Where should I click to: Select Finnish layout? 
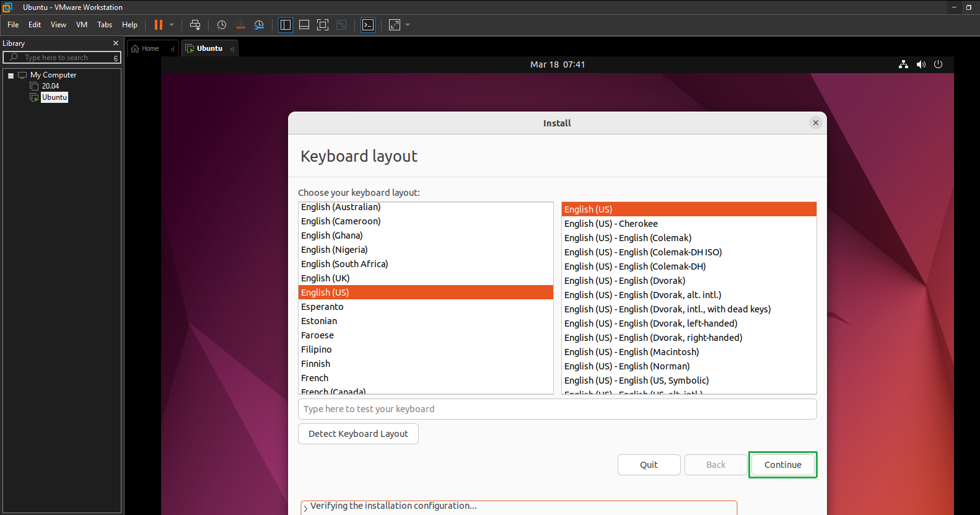click(426, 364)
